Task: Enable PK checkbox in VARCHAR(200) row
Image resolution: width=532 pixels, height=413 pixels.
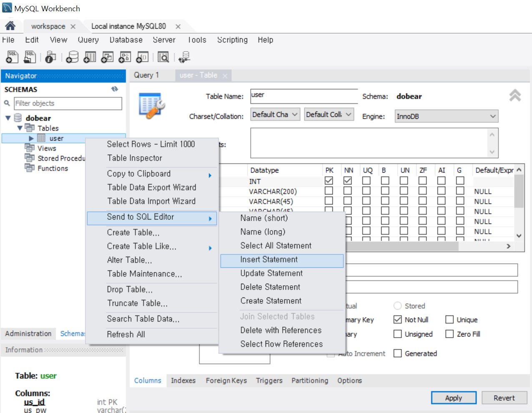Action: coord(329,191)
